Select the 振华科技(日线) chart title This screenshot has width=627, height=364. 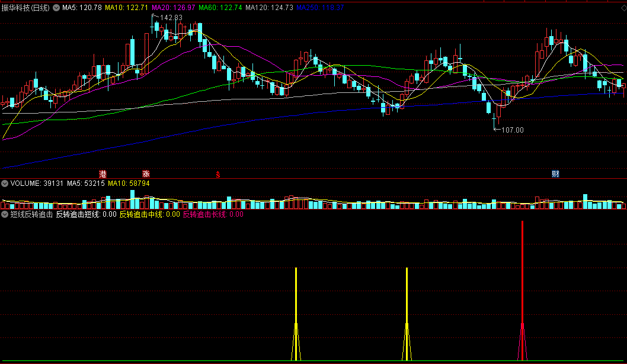(25, 8)
